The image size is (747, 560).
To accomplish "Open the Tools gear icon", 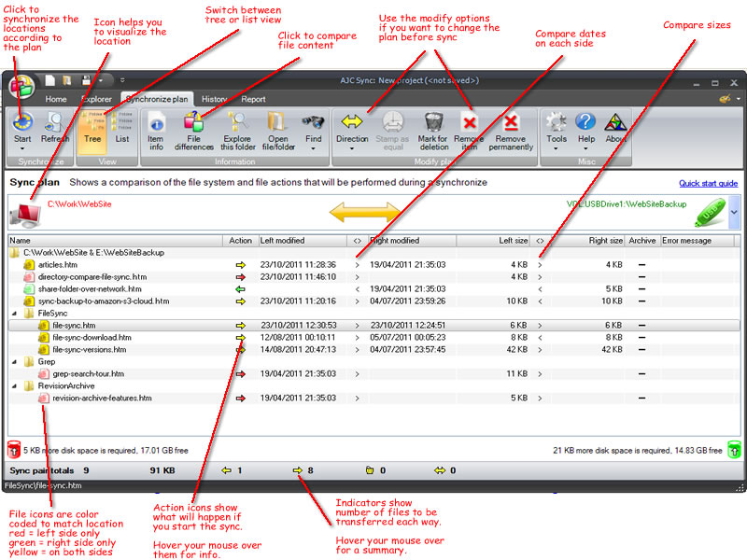I will [x=557, y=122].
